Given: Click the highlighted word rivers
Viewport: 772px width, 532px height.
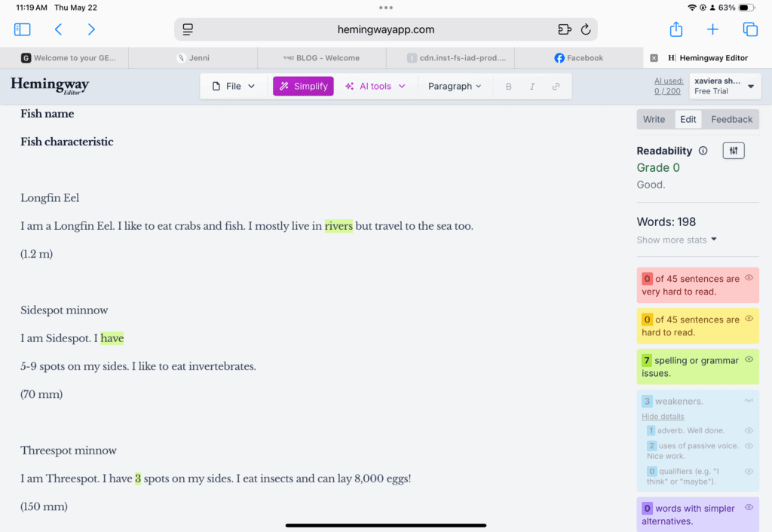Looking at the screenshot, I should (x=339, y=226).
